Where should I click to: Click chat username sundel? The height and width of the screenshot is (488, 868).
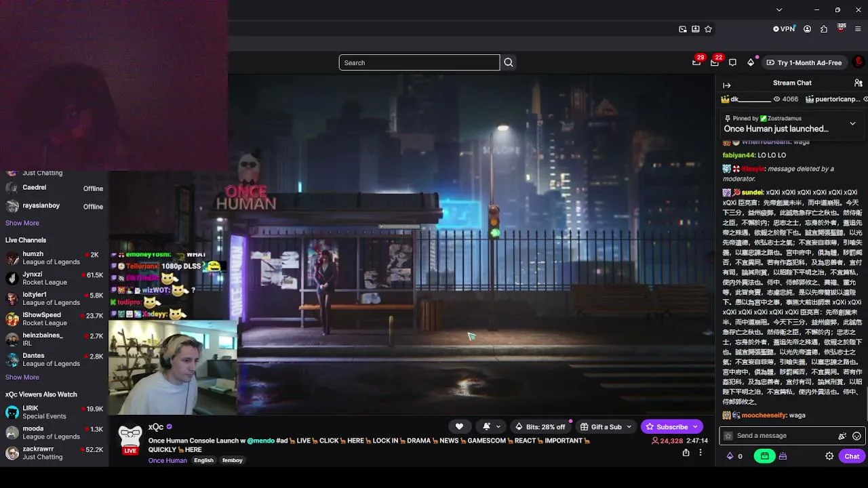(752, 192)
